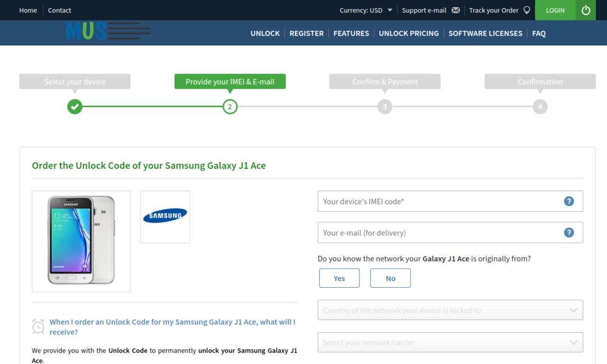
Task: Open the SOFTWARE LICENSES menu item
Action: pyautogui.click(x=485, y=33)
